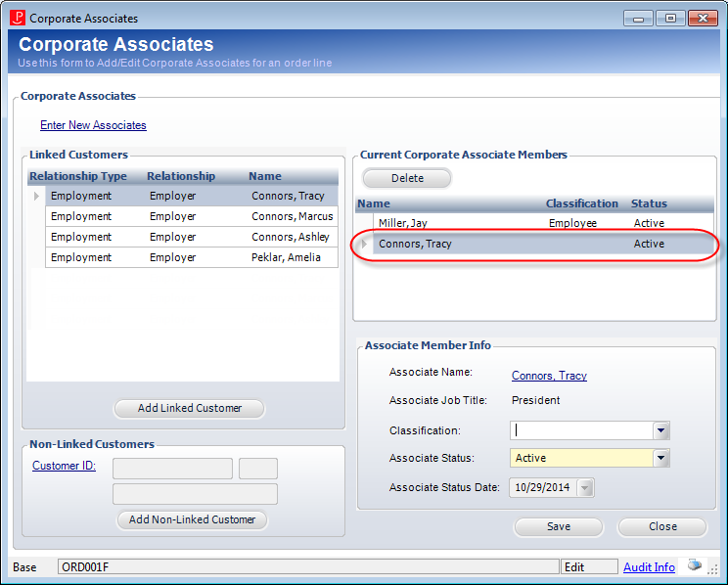
Task: Click the printer icon in the status bar
Action: 694,565
